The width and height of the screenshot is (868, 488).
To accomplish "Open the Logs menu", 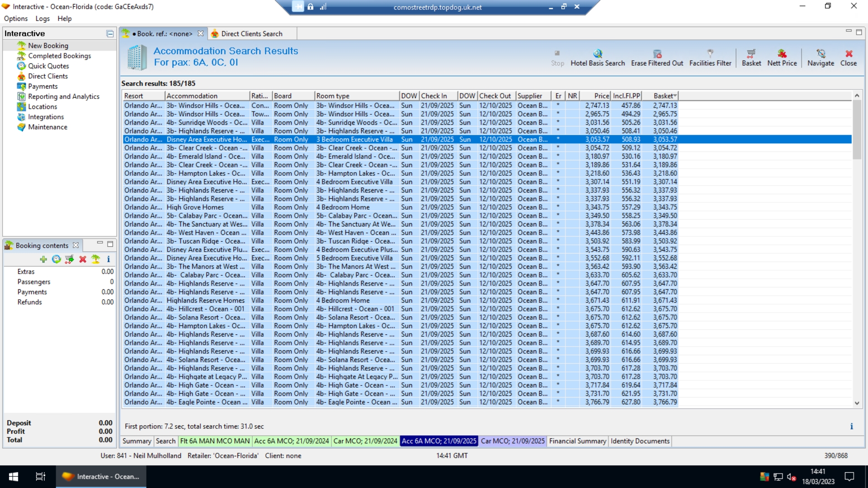I will tap(42, 19).
